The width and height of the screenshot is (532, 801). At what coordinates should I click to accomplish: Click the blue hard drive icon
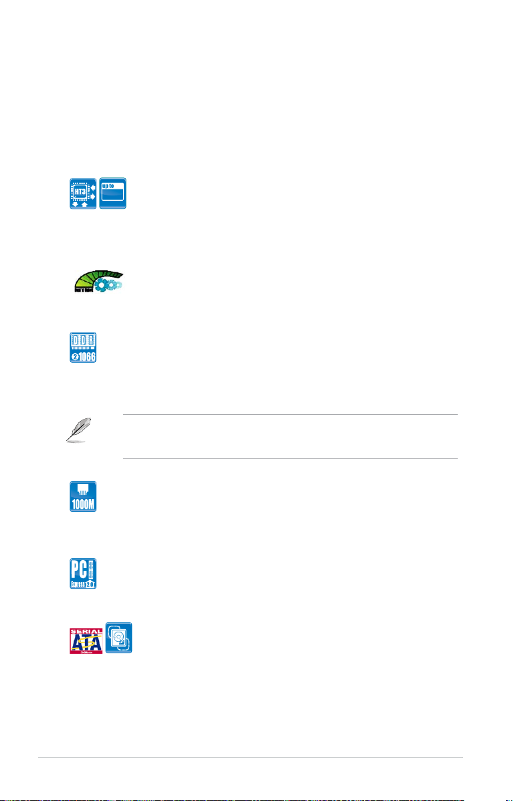[x=118, y=638]
